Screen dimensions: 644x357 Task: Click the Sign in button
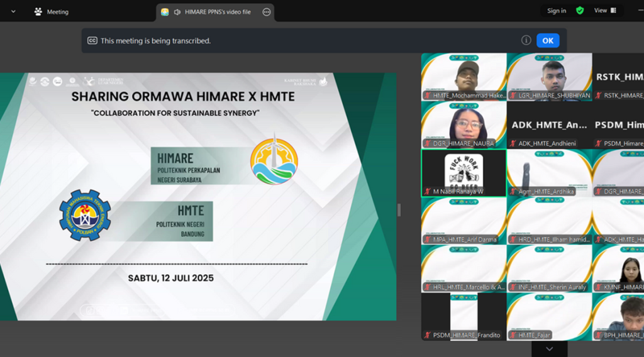click(x=556, y=11)
